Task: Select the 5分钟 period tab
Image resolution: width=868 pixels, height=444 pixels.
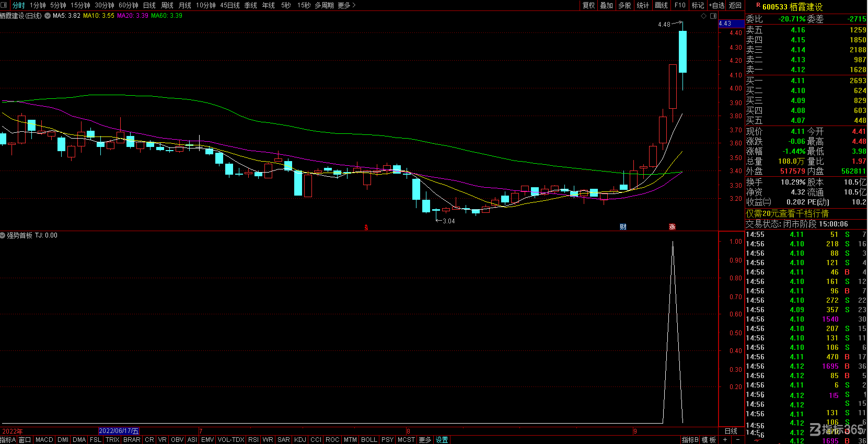Action: tap(58, 5)
